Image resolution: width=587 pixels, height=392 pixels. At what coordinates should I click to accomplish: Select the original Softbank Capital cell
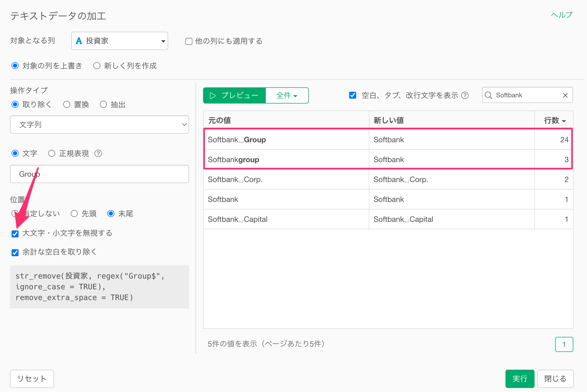coord(286,219)
